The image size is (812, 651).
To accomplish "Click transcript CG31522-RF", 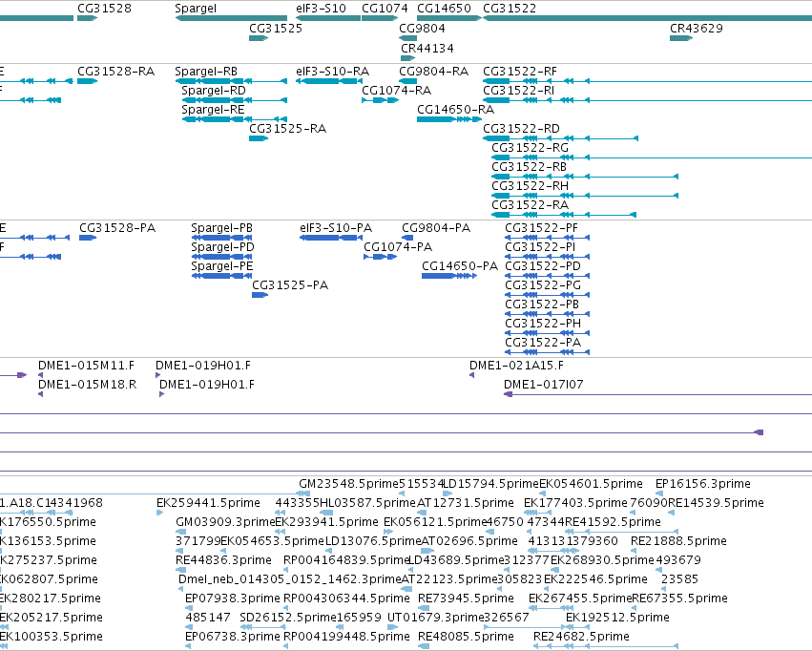I will pos(647,81).
